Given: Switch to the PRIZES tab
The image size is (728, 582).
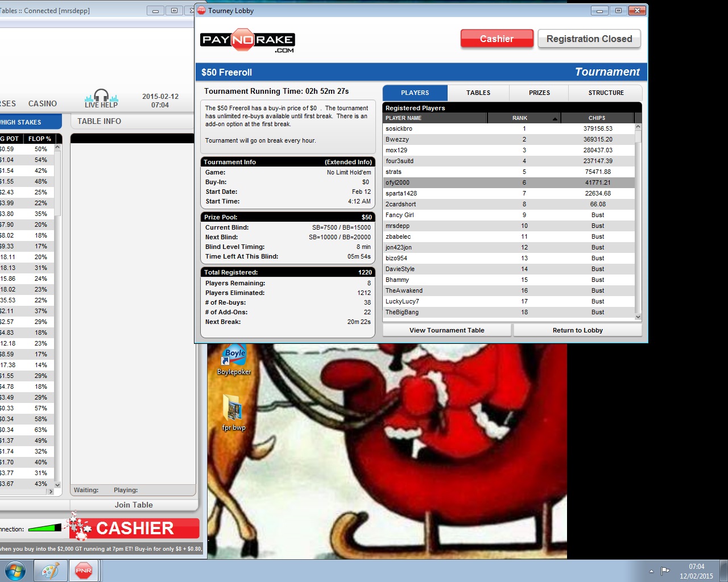Looking at the screenshot, I should point(539,93).
